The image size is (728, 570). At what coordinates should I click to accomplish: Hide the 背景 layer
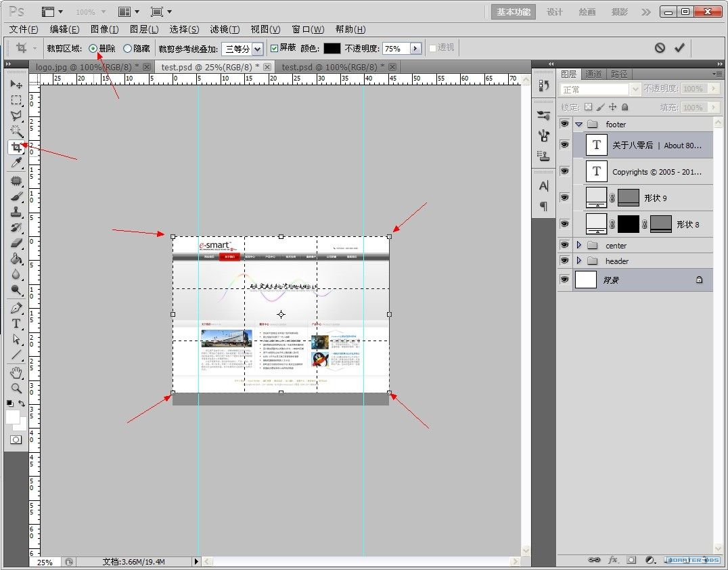point(564,280)
